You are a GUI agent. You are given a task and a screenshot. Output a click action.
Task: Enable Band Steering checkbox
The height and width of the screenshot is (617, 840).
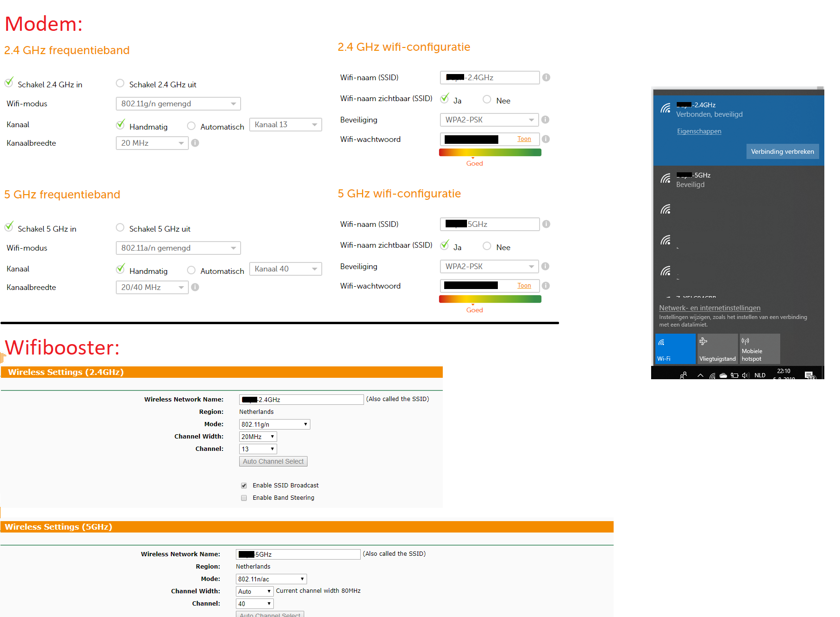(244, 498)
